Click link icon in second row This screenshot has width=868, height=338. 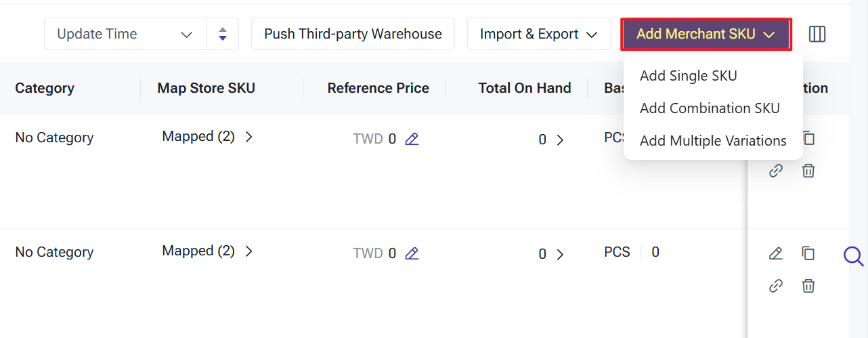[x=776, y=286]
